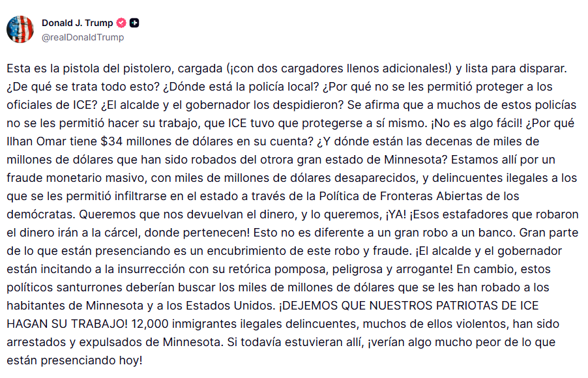Click the black plus badge icon

tap(134, 23)
